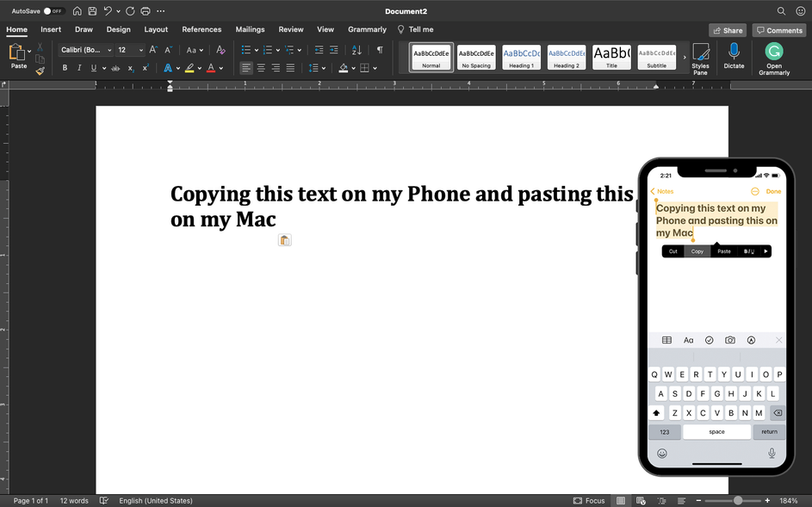Click the Sort A to Z icon
Viewport: 812px width, 507px height.
pos(356,50)
